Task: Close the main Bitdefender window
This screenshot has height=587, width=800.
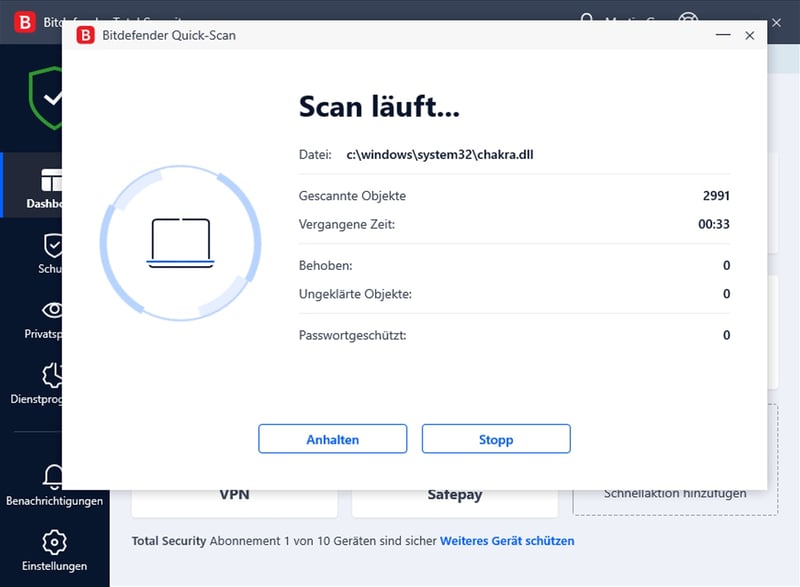Action: click(x=777, y=22)
